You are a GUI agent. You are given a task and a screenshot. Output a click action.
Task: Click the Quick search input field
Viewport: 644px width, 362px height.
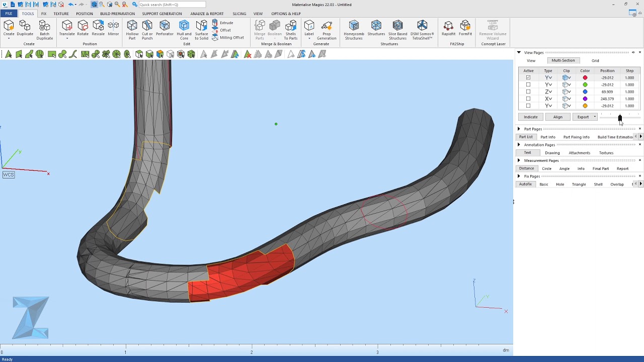tap(172, 5)
